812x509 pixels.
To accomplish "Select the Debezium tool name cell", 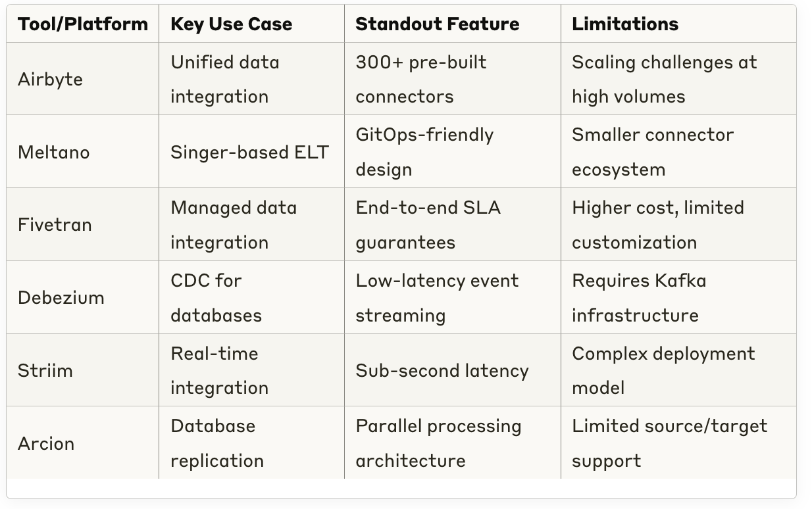I will [83, 297].
